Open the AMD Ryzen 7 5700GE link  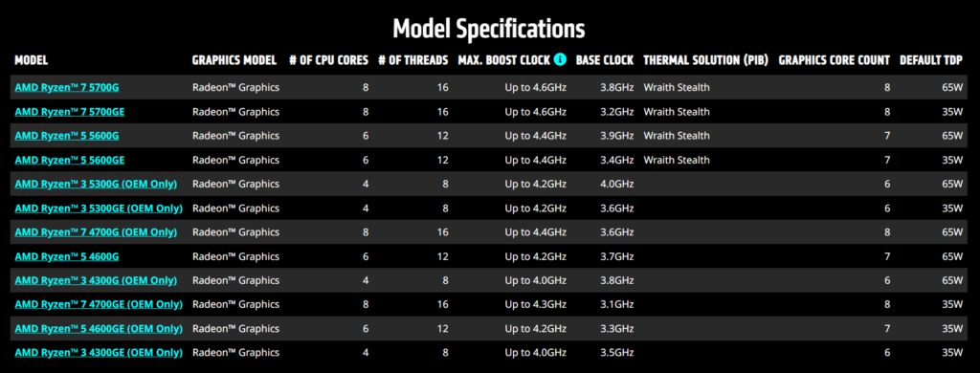coord(69,112)
